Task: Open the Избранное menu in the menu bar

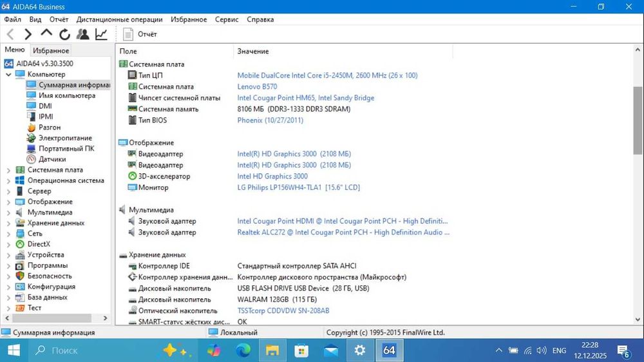Action: coord(189,19)
